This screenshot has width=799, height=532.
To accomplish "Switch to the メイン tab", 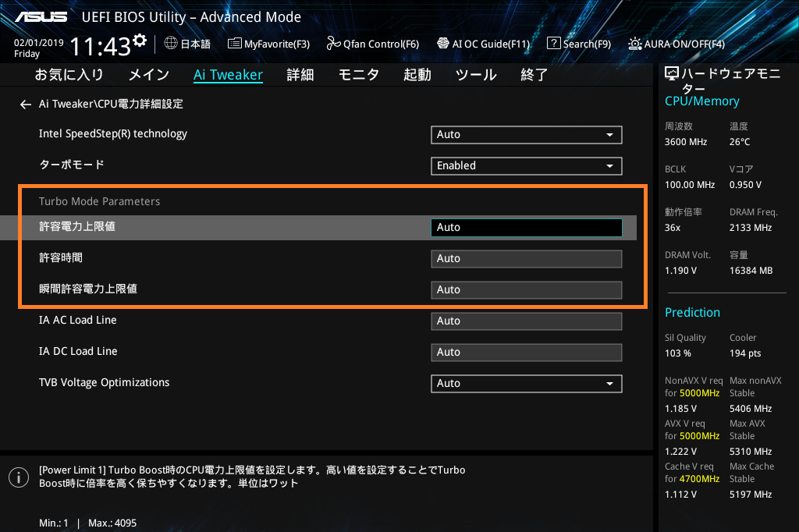I will pyautogui.click(x=149, y=75).
